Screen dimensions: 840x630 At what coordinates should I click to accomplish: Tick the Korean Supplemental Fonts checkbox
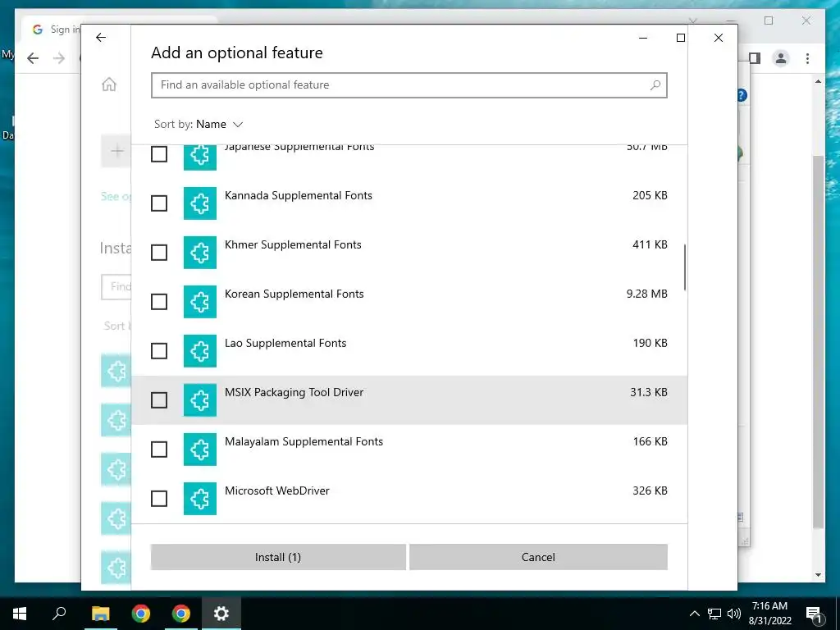[159, 302]
